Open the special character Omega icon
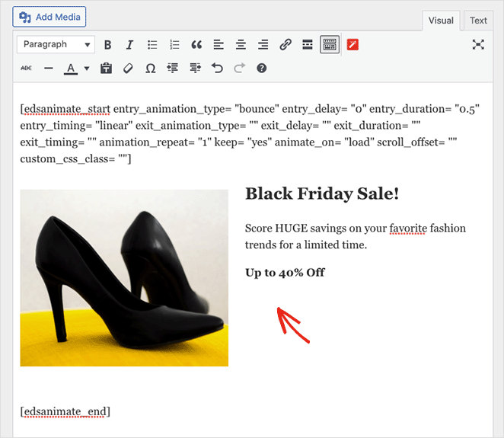Image resolution: width=504 pixels, height=438 pixels. click(151, 69)
